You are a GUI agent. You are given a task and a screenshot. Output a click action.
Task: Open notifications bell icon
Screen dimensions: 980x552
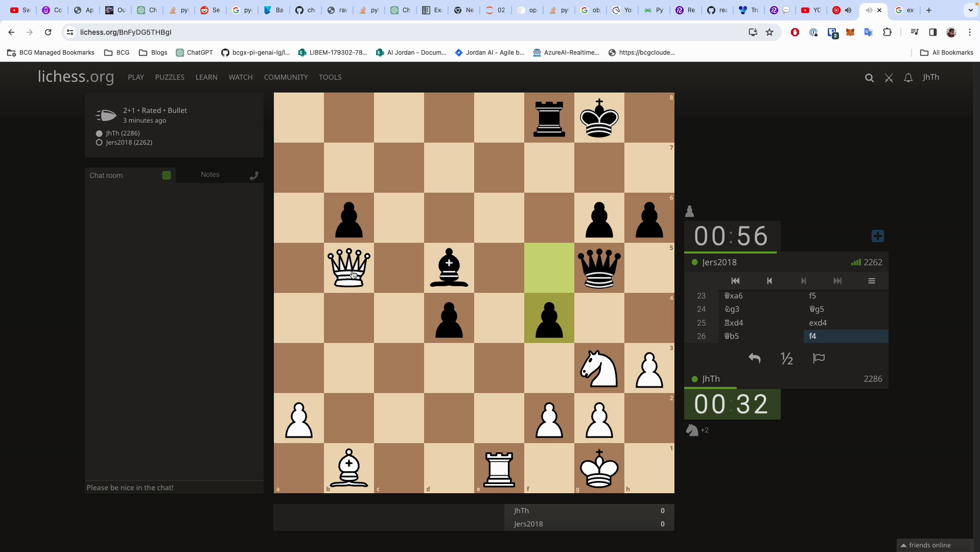point(908,78)
